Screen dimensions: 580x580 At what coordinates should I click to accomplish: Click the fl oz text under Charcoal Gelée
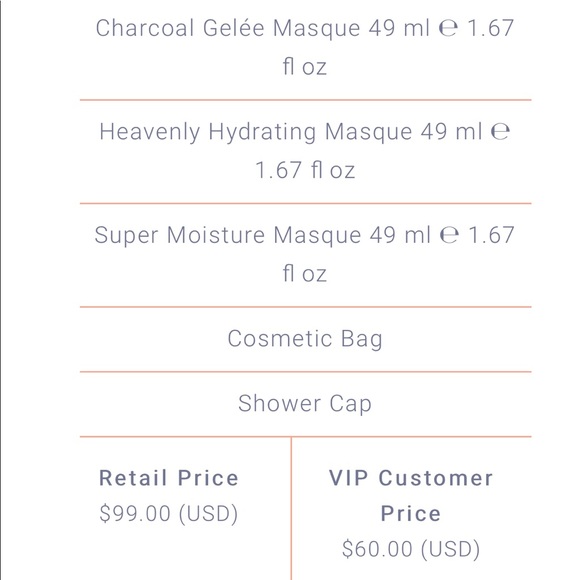305,67
